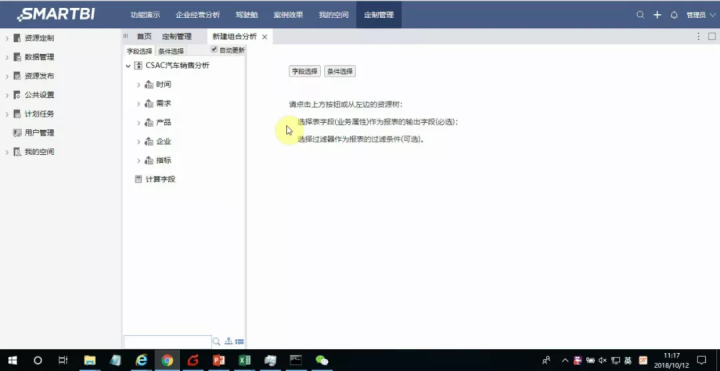Click the 条件选择 button in main area
Image resolution: width=720 pixels, height=371 pixels.
(x=340, y=71)
